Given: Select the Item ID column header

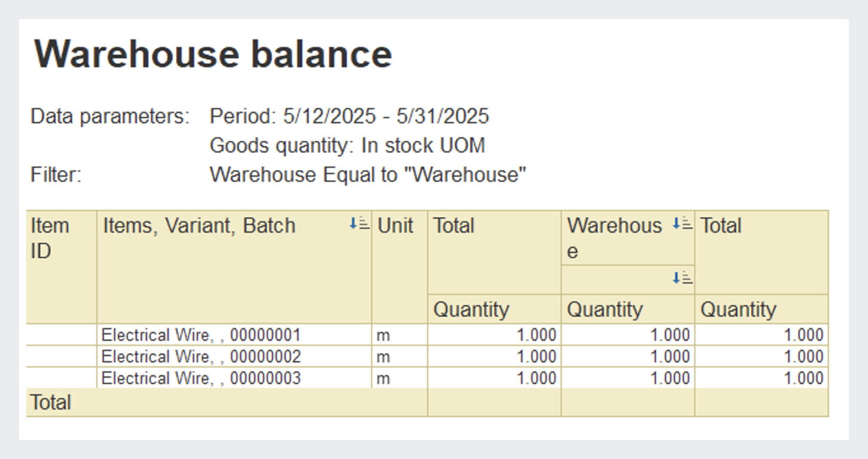Looking at the screenshot, I should [x=50, y=238].
